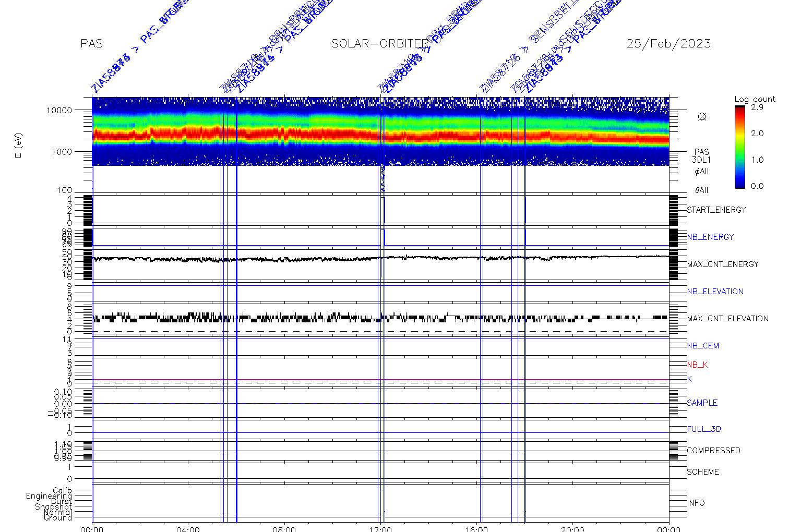Click the '3DL1' label
This screenshot has width=789, height=532.
[701, 161]
